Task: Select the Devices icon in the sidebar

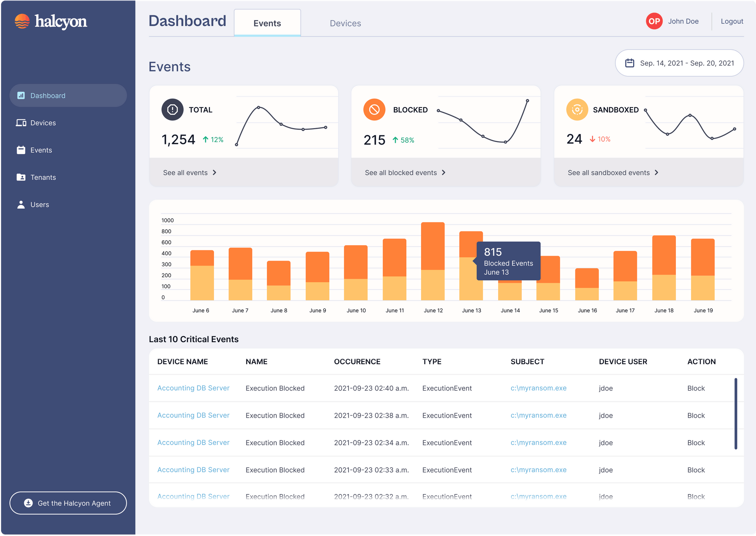Action: coord(21,123)
